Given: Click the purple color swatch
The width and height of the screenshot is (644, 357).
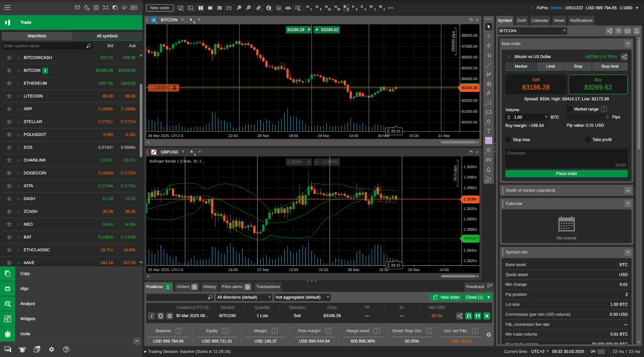Looking at the screenshot, I should [x=489, y=141].
